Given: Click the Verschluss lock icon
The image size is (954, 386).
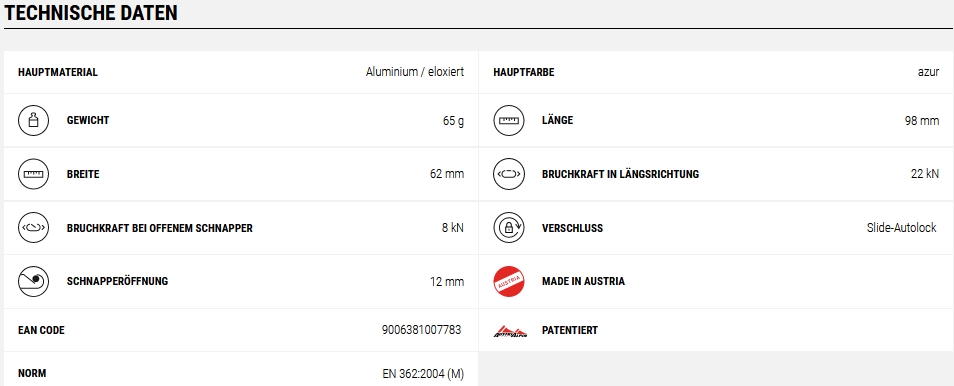Looking at the screenshot, I should (x=509, y=228).
